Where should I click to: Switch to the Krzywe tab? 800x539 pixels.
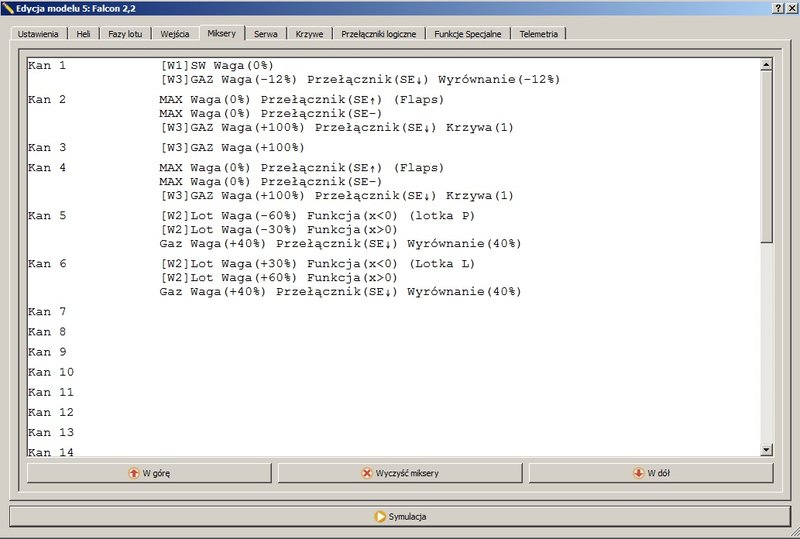click(309, 34)
